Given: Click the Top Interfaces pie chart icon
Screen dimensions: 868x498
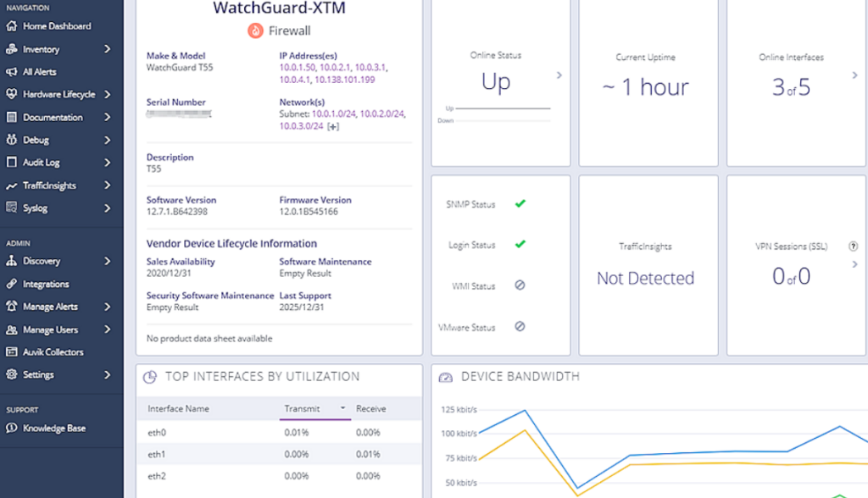Looking at the screenshot, I should point(150,378).
